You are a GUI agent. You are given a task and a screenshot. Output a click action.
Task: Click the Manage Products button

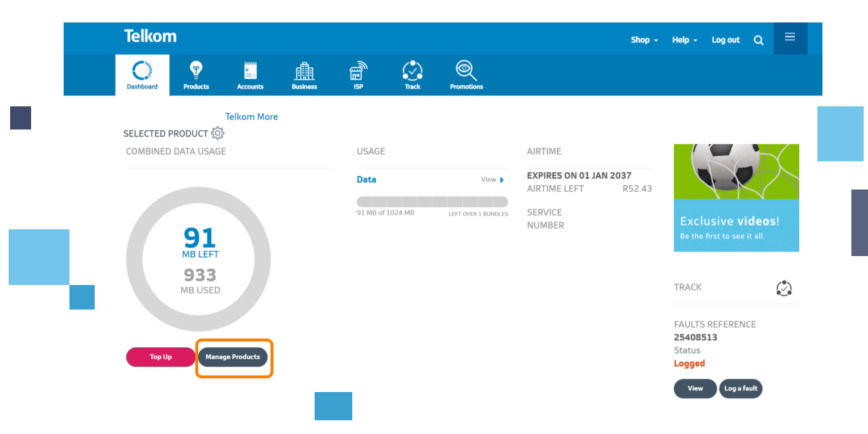233,357
